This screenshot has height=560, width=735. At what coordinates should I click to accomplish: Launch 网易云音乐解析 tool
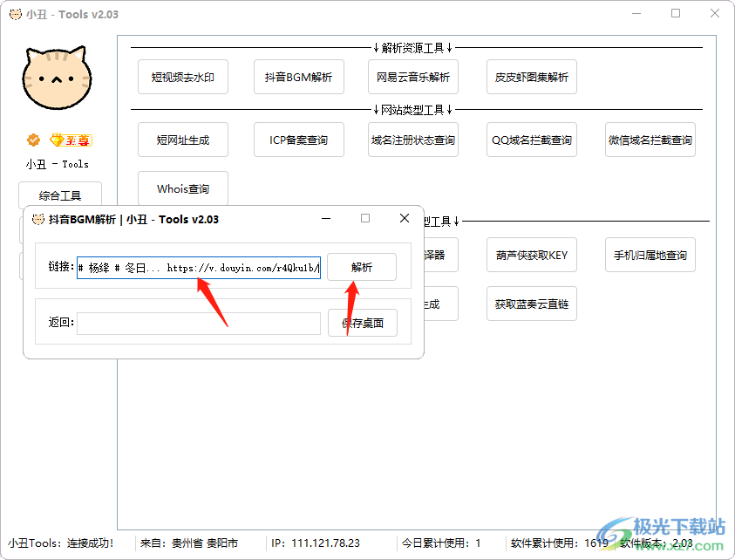point(413,77)
